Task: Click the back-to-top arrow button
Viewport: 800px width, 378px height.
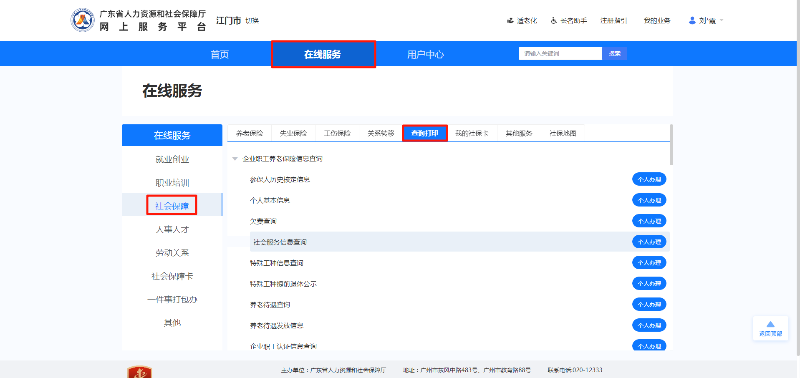Action: [770, 328]
